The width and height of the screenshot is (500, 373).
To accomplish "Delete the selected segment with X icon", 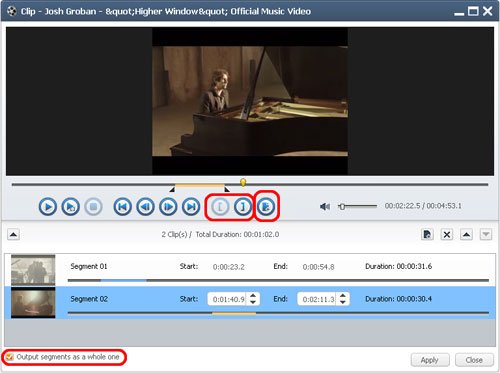I will pos(447,235).
